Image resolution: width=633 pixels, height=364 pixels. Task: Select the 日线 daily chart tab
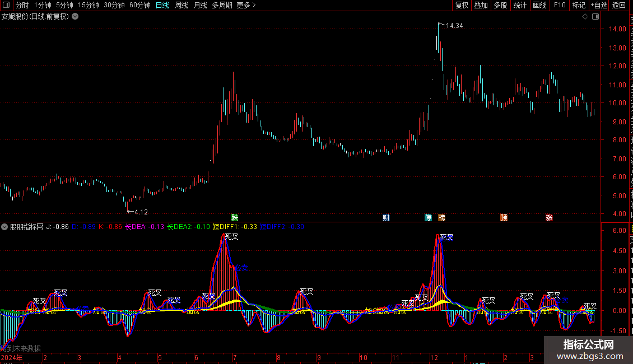click(162, 5)
